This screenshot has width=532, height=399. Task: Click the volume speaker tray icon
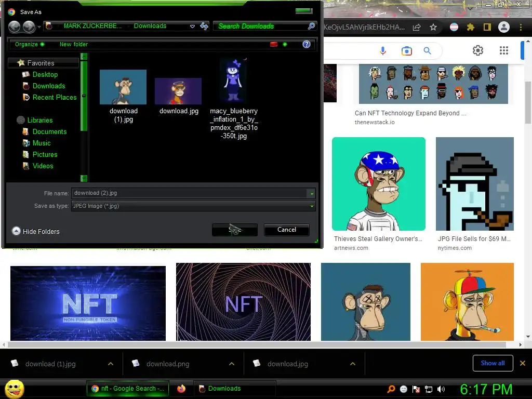tap(441, 389)
